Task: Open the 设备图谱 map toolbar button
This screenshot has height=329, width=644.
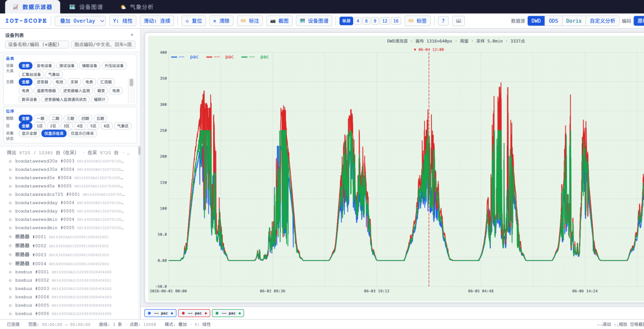Action: click(314, 21)
